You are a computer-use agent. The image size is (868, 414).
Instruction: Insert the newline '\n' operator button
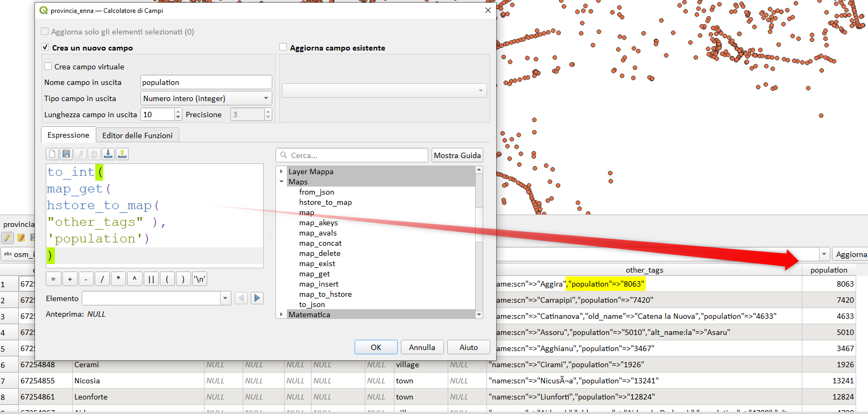200,279
